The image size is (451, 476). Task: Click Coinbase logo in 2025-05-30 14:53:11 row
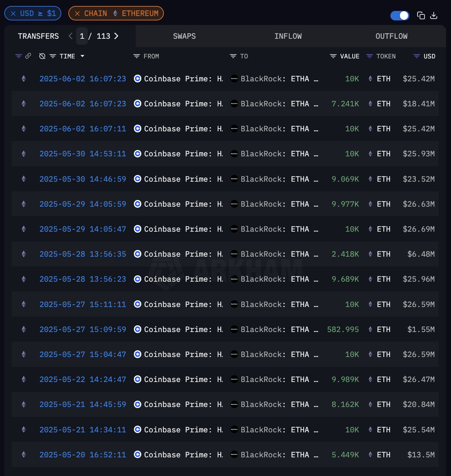click(138, 154)
